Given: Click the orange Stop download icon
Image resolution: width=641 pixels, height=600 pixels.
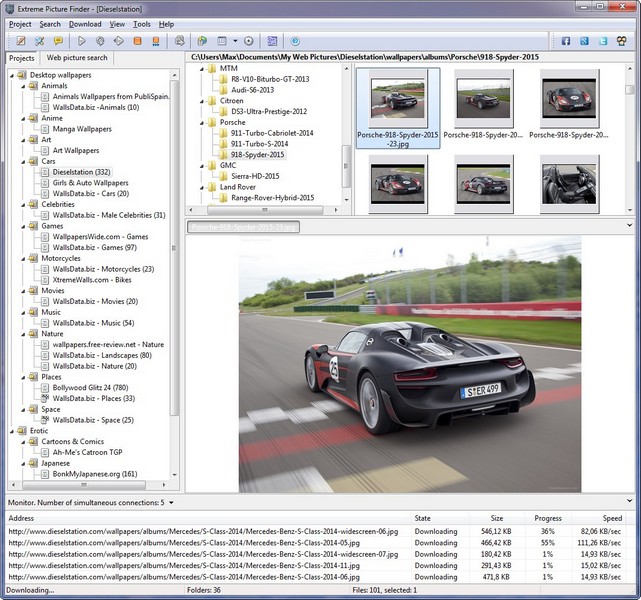Looking at the screenshot, I should (135, 41).
